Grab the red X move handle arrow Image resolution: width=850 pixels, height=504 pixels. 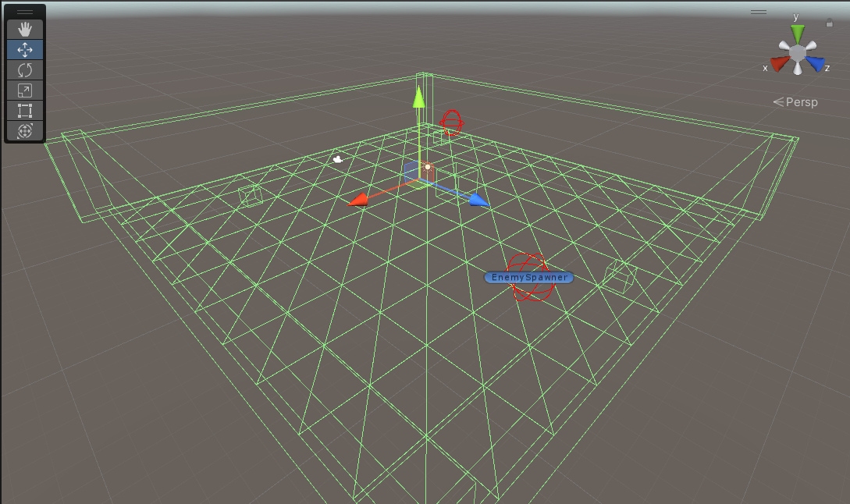click(x=358, y=201)
